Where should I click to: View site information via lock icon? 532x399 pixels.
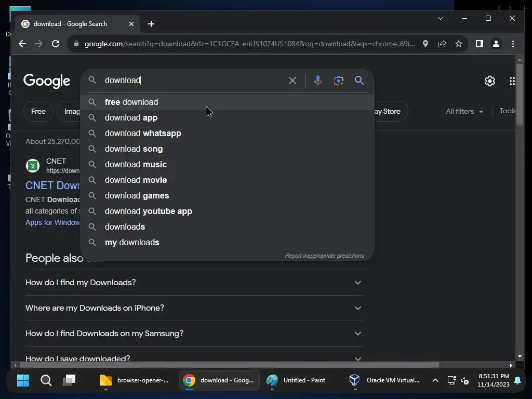[76, 44]
